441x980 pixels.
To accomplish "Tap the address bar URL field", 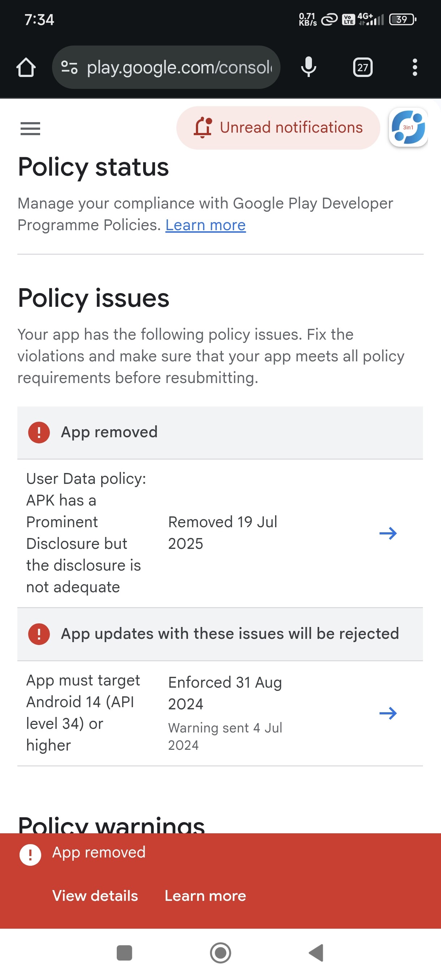I will [179, 68].
